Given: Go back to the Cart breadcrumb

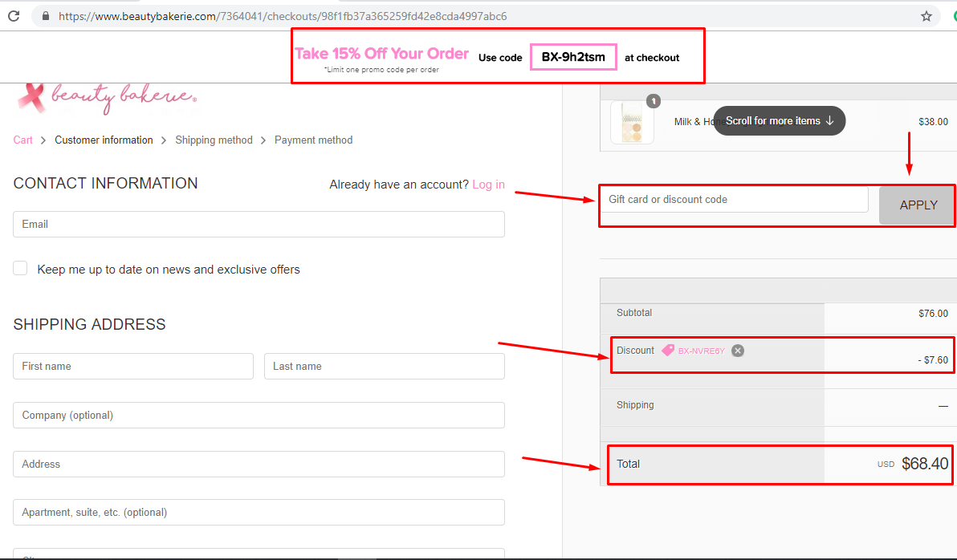Looking at the screenshot, I should click(22, 140).
